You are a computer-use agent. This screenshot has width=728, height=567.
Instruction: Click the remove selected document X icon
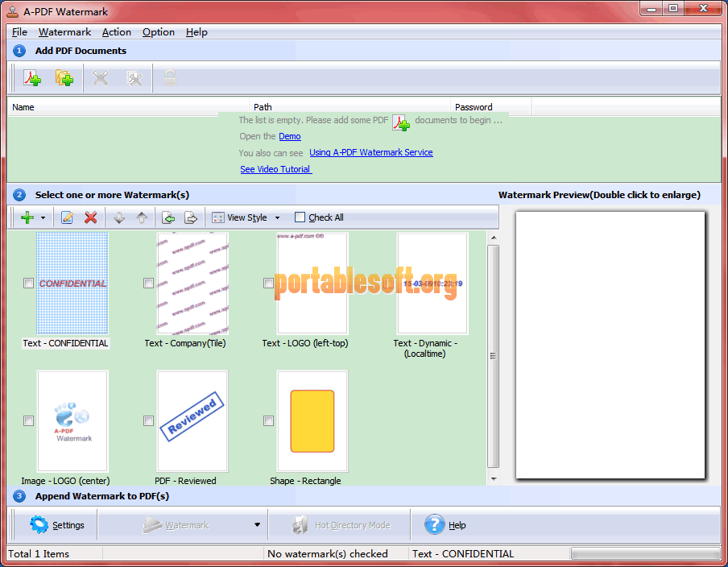(101, 78)
